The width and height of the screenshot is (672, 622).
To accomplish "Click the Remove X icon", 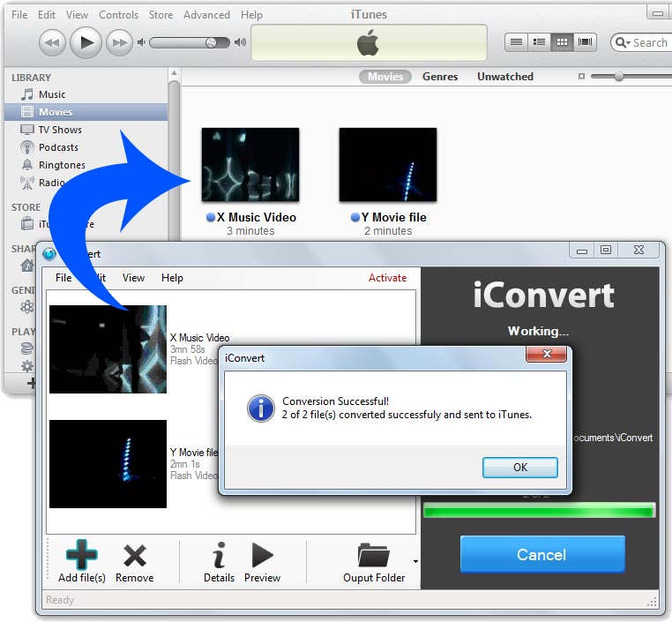I will click(135, 556).
